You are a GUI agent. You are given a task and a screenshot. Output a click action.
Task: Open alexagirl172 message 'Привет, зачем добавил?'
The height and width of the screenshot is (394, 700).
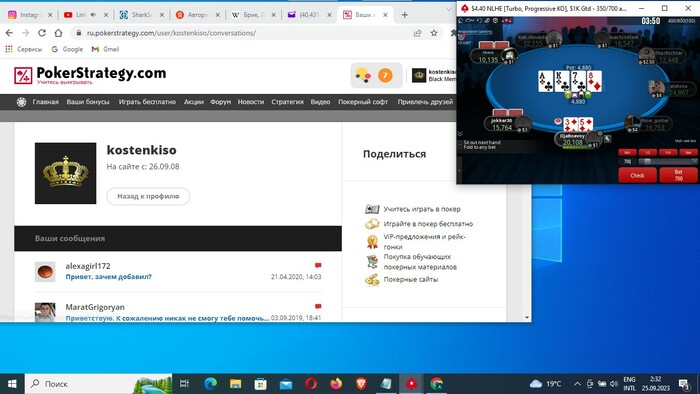pos(108,277)
